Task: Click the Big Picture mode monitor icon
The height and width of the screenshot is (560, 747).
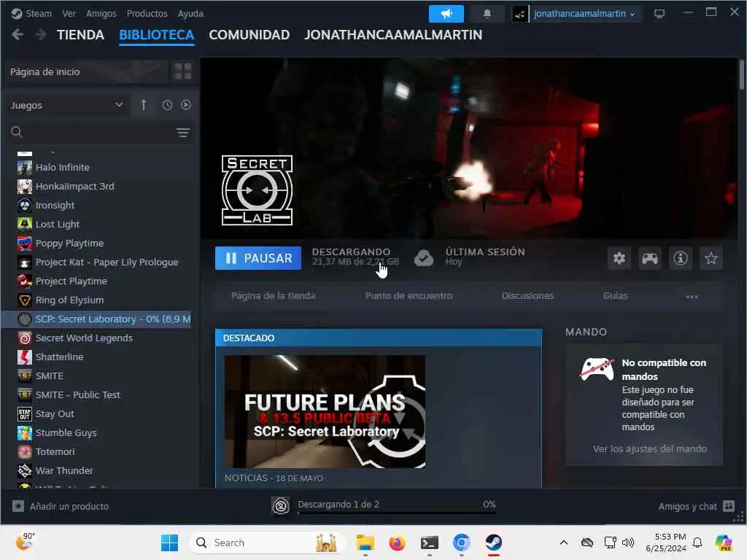Action: click(659, 14)
